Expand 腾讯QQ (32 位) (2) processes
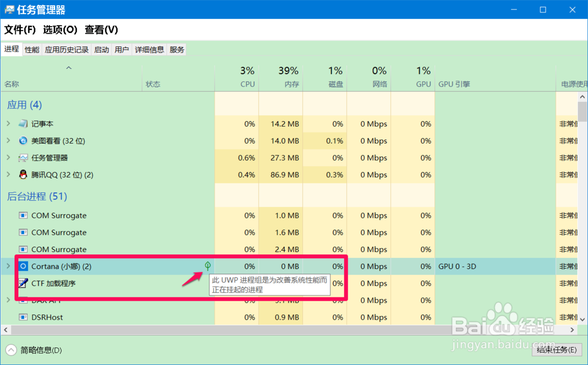The width and height of the screenshot is (588, 365). click(x=8, y=174)
